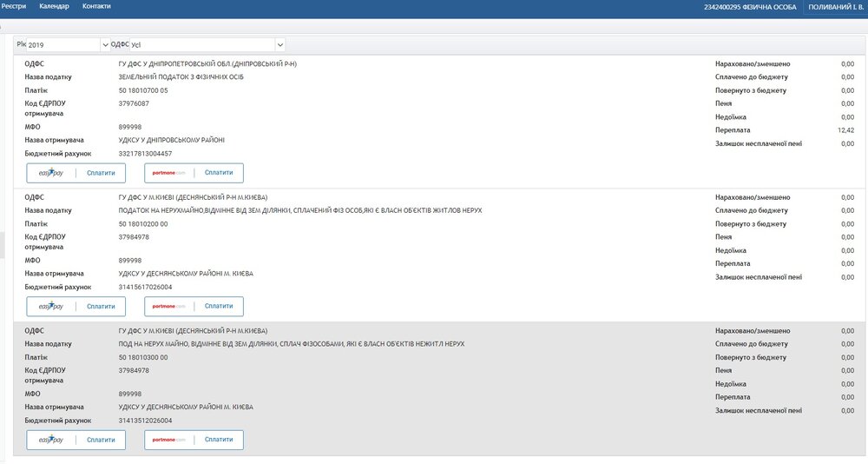Open the ПОЛИВАНИЙ І. В. user menu
868x464 pixels.
tap(835, 7)
